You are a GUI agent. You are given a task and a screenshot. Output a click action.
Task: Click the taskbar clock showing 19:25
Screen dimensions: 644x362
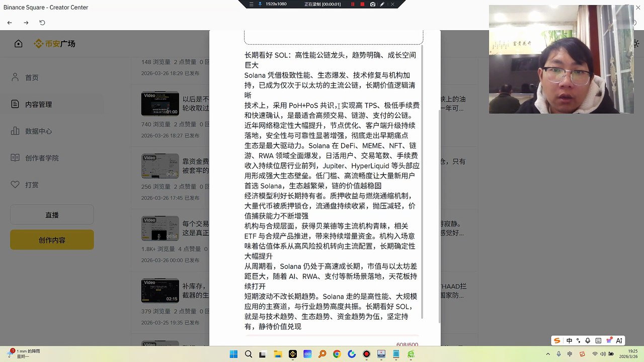629,354
